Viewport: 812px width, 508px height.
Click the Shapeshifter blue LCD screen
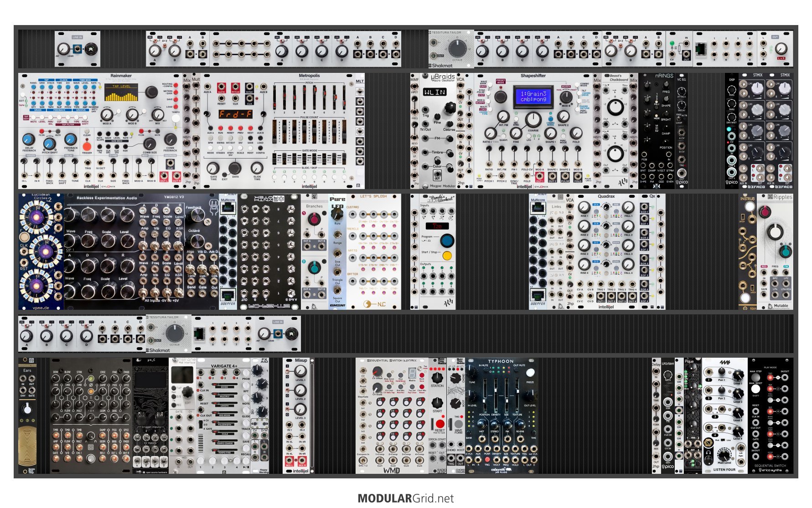(533, 97)
